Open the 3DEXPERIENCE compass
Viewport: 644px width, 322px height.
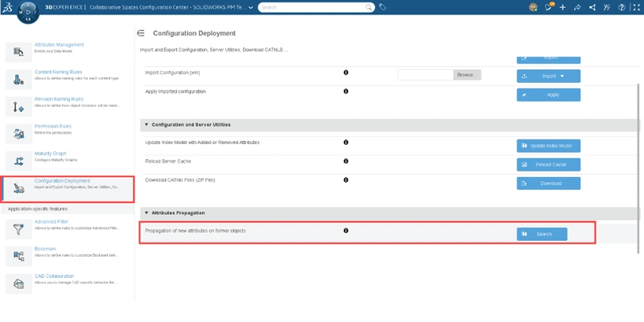coord(29,12)
